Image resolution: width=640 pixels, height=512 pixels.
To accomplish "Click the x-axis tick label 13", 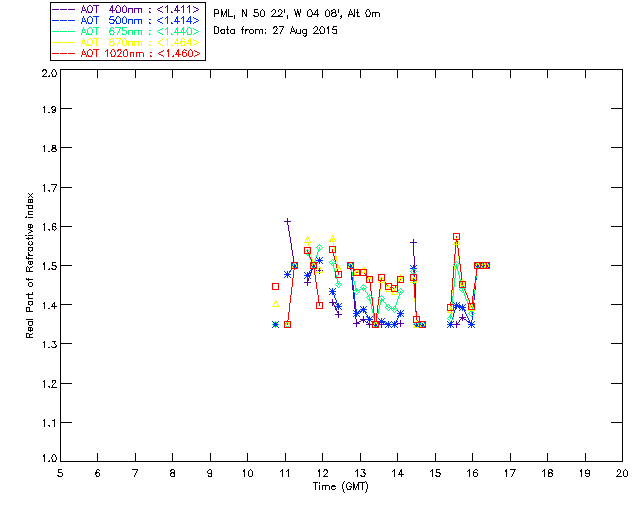I will 360,473.
